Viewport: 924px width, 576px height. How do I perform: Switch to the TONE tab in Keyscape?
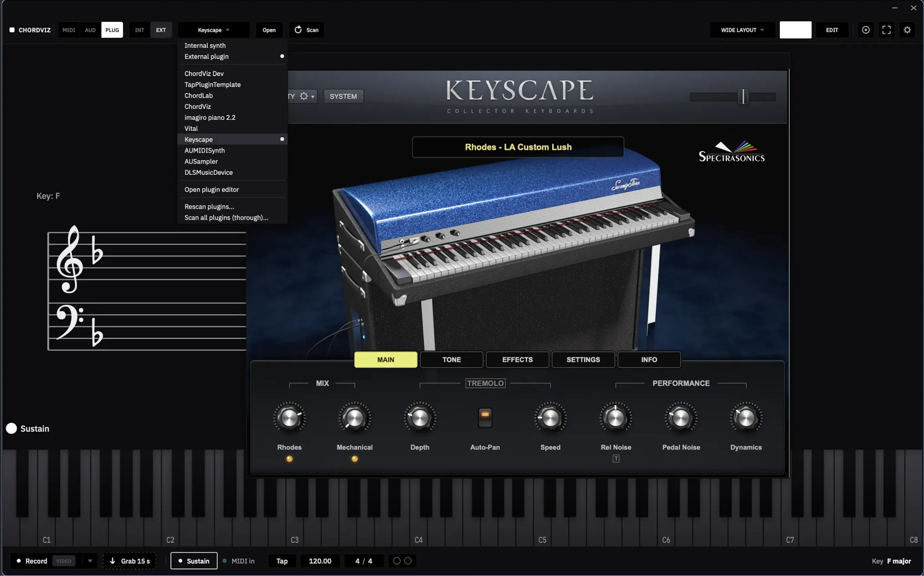452,360
